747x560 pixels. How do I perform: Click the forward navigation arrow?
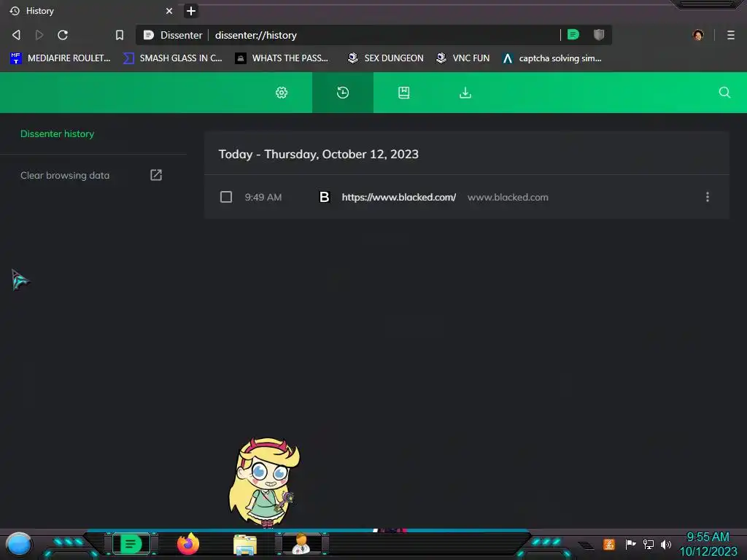39,35
